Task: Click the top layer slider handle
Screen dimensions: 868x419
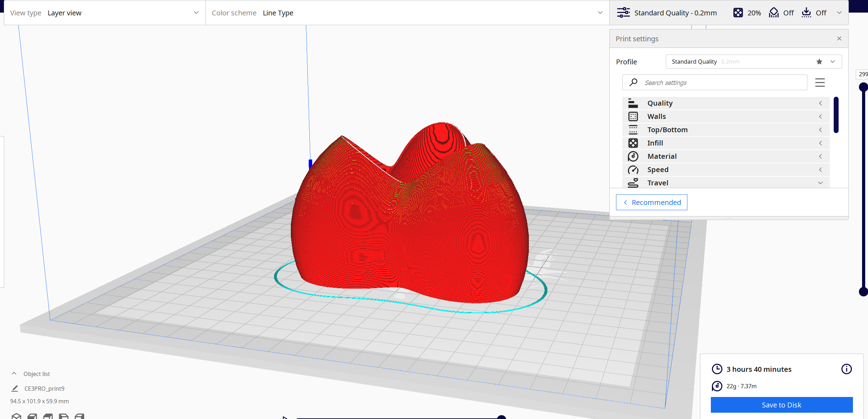Action: (x=863, y=87)
